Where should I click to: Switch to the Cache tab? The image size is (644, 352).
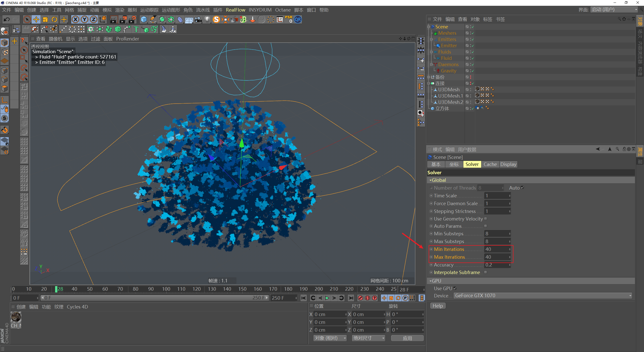tap(490, 164)
